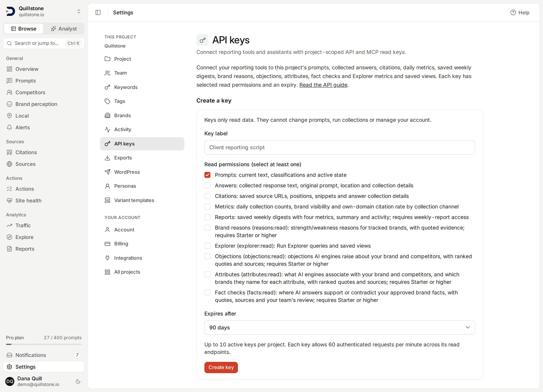Open the Actions page
Screen dimensions: 543x392
pos(44,189)
